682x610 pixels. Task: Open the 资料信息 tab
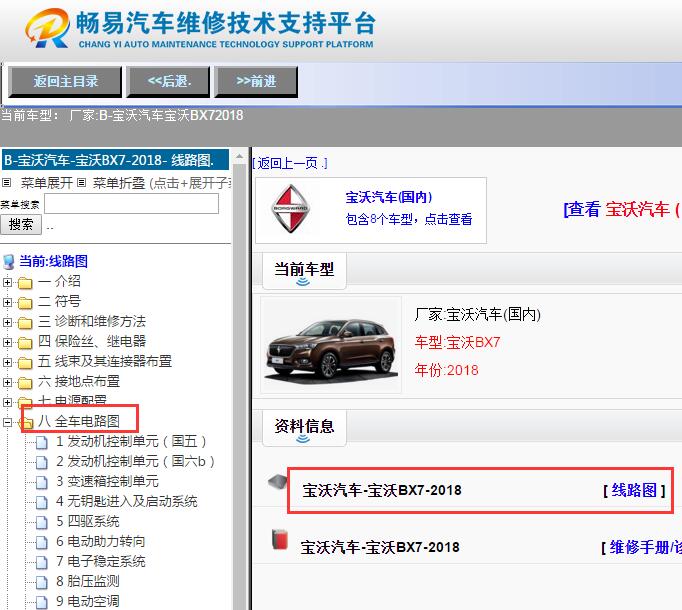304,428
